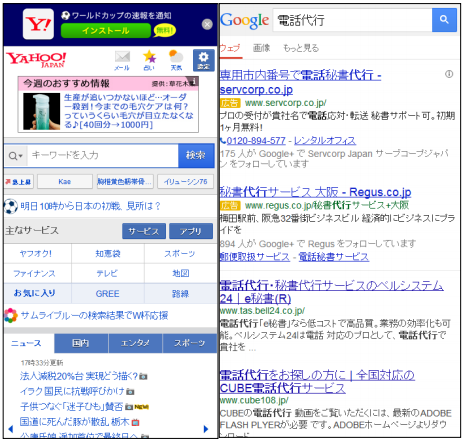Viewport: 464px width, 441px height.
Task: Open the ベルシステム24 e秘書 result
Action: click(332, 292)
